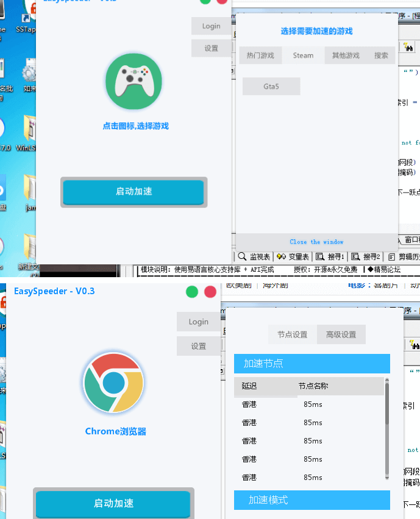Image resolution: width=420 pixels, height=519 pixels.
Task: Select the Gta5 game button
Action: pyautogui.click(x=271, y=86)
